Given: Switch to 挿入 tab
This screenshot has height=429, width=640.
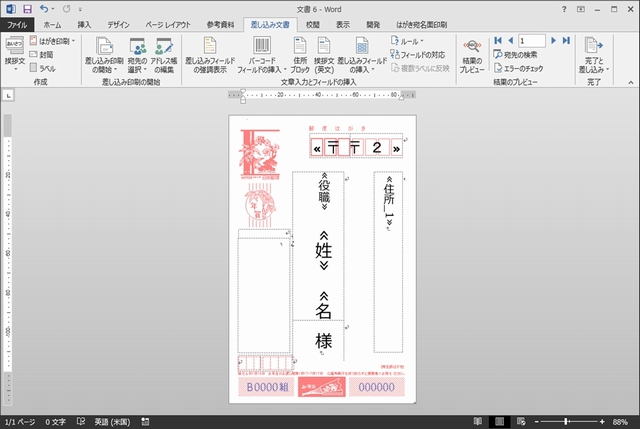Looking at the screenshot, I should [84, 25].
